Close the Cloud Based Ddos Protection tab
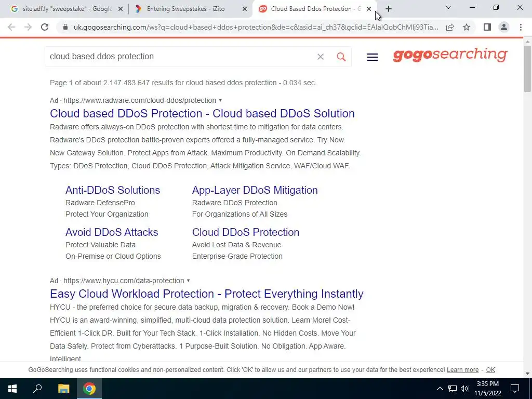 pyautogui.click(x=369, y=9)
